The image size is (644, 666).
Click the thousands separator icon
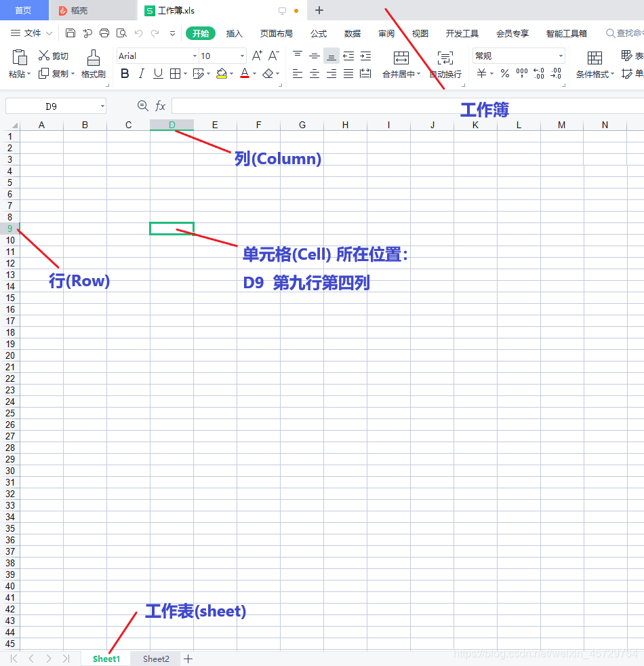pos(522,73)
